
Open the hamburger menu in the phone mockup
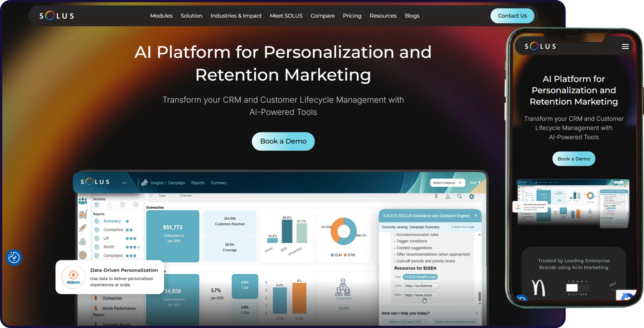pyautogui.click(x=625, y=47)
